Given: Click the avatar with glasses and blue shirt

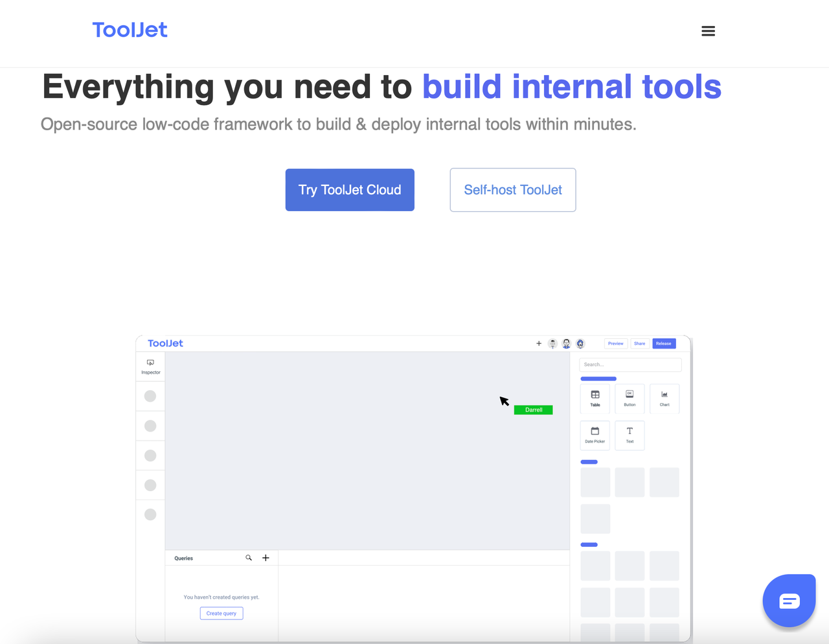Looking at the screenshot, I should (x=566, y=343).
